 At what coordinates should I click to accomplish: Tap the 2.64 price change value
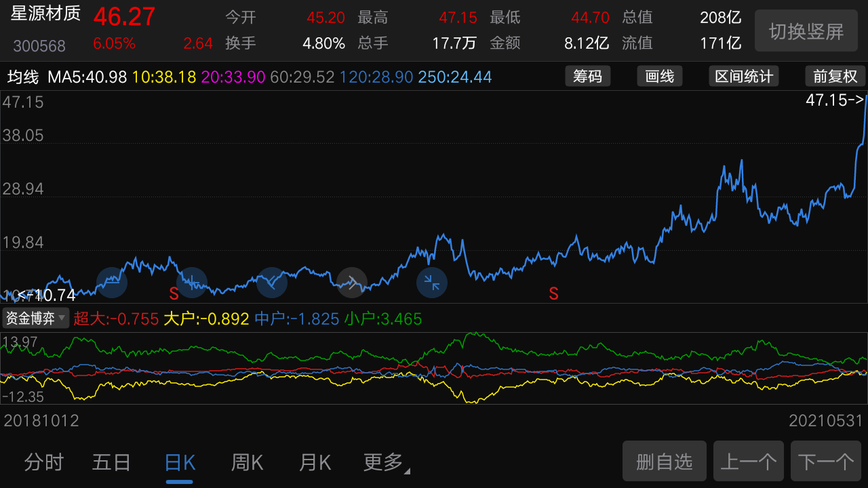pos(198,43)
